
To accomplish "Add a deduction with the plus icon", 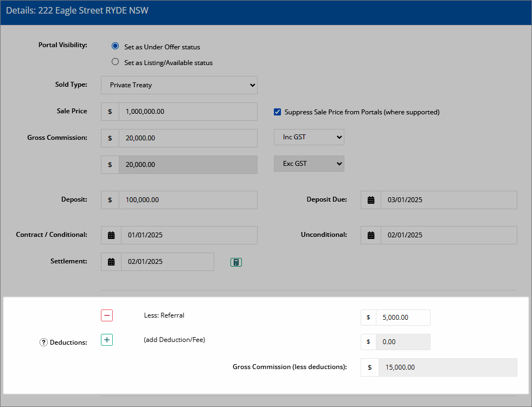I will pyautogui.click(x=107, y=340).
